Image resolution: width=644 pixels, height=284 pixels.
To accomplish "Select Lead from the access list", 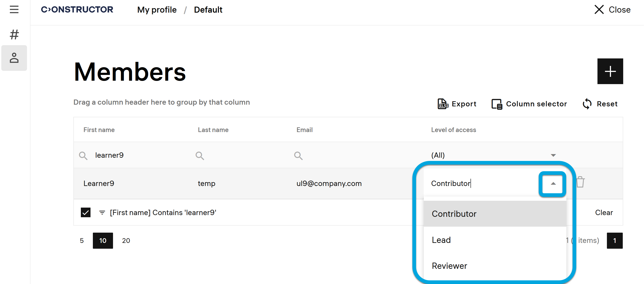I will click(x=441, y=240).
